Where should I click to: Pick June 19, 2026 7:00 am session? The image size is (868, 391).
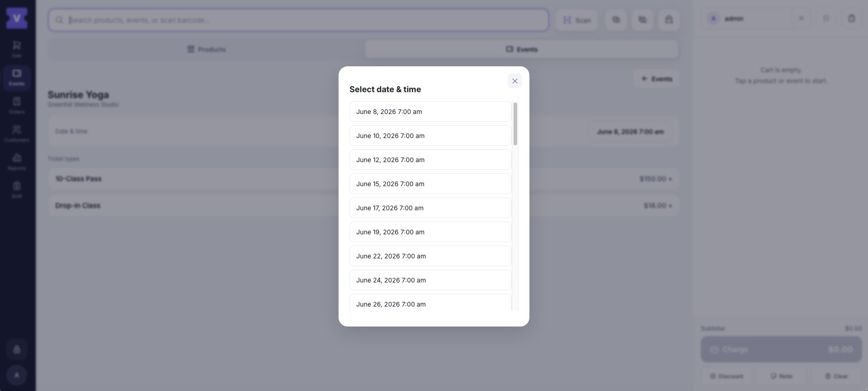point(430,232)
